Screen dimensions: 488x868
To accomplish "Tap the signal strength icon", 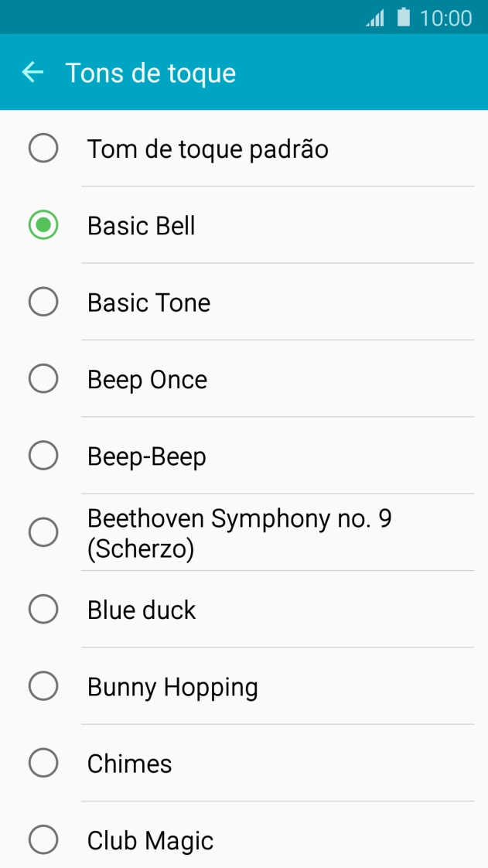I will click(375, 18).
